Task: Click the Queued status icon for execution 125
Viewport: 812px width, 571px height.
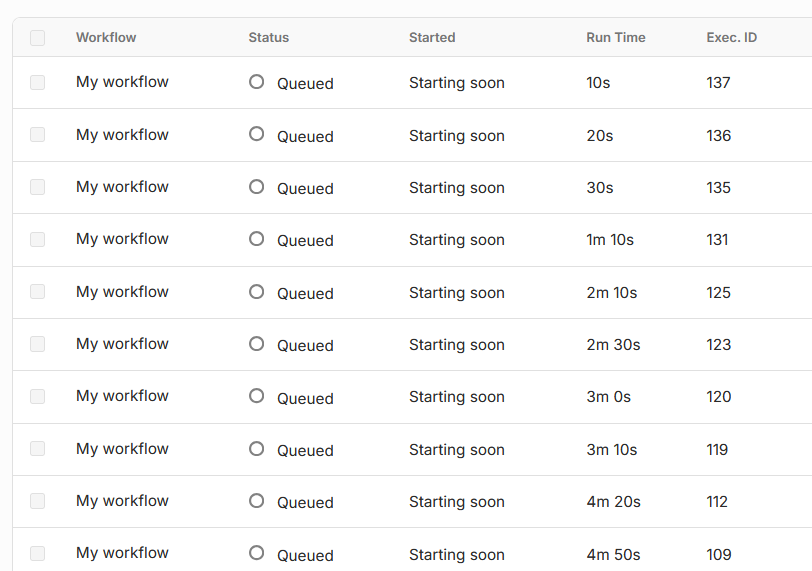Action: [x=257, y=291]
